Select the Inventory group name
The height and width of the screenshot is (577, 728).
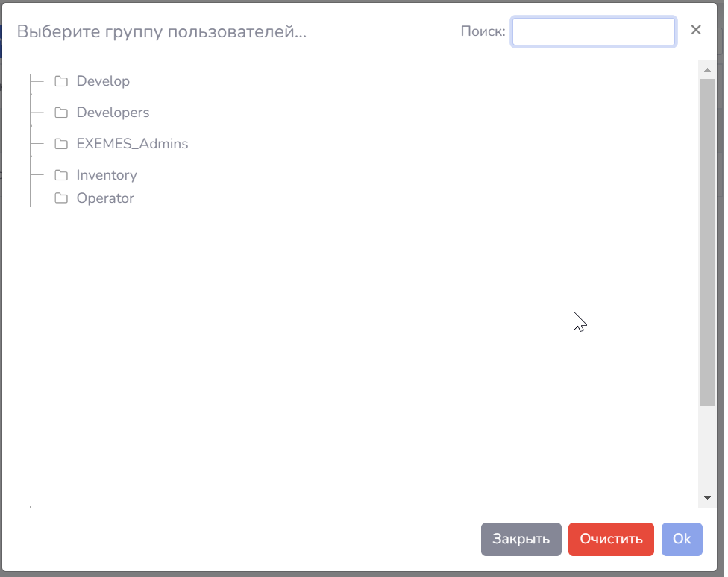tap(107, 175)
